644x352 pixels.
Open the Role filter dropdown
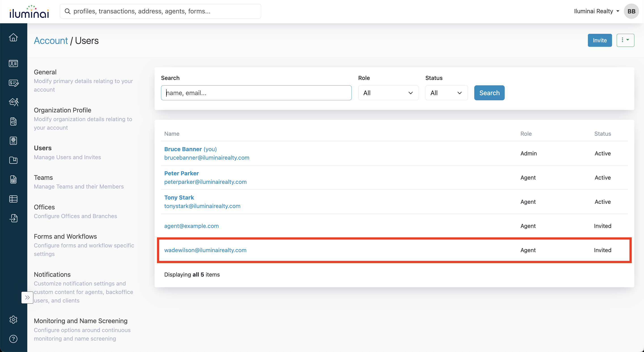pyautogui.click(x=388, y=93)
